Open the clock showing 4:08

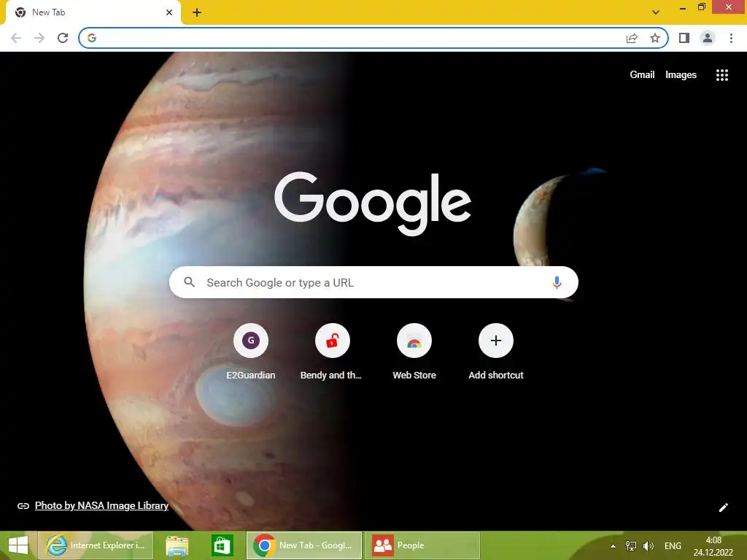pos(713,546)
